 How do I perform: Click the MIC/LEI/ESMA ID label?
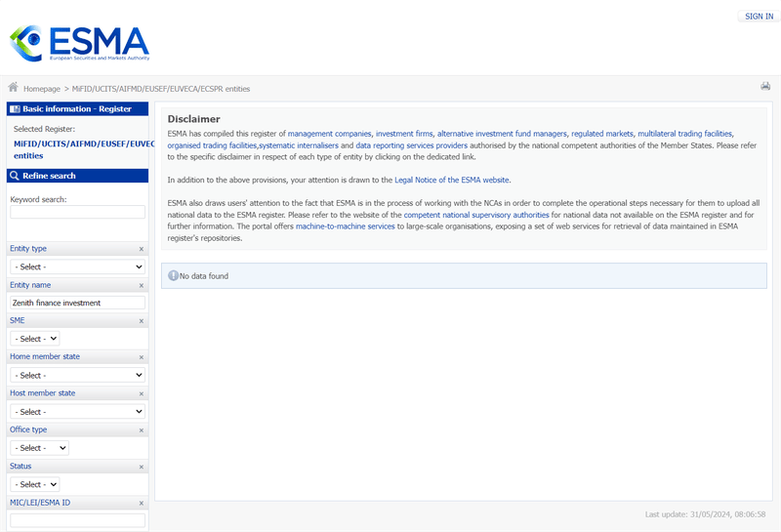[x=40, y=503]
